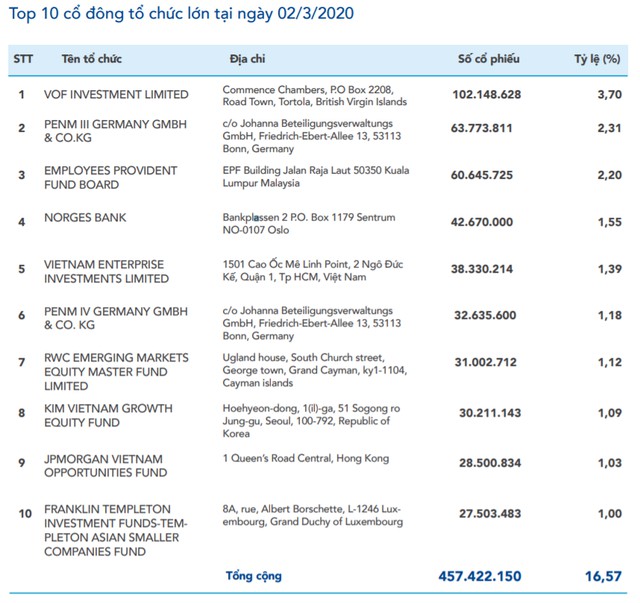Click '1 Queen's Road Central, Hong Kong'
Image resolution: width=640 pixels, height=603 pixels.
306,458
